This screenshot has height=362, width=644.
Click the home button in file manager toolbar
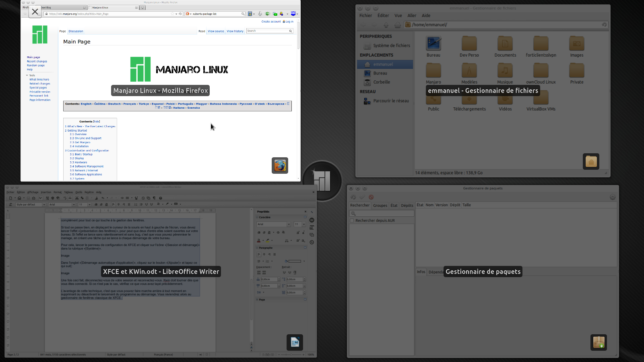coord(398,25)
